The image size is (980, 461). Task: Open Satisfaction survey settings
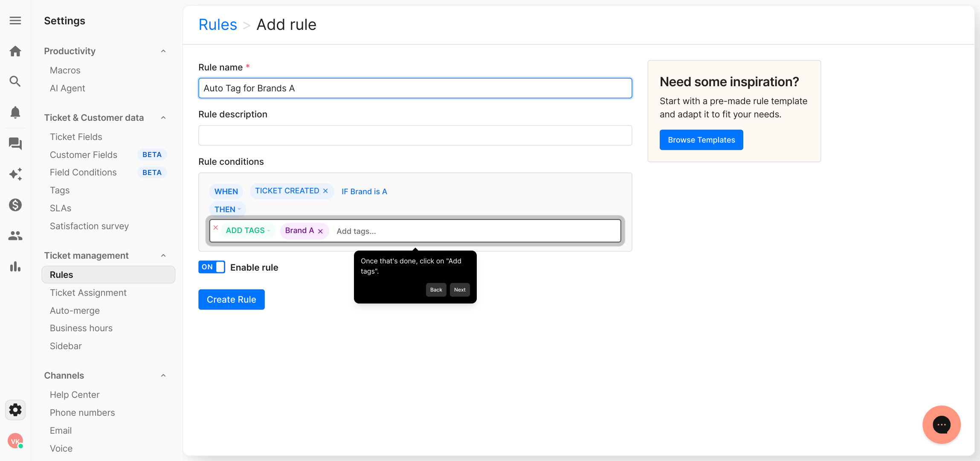(89, 226)
